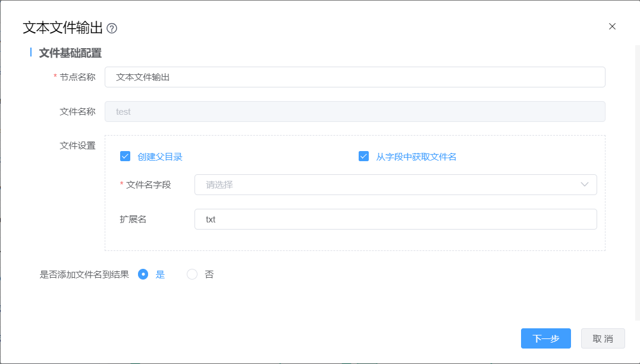Viewport: 640px width, 364px height.
Task: Click the 节点名称 input field
Action: coord(354,77)
